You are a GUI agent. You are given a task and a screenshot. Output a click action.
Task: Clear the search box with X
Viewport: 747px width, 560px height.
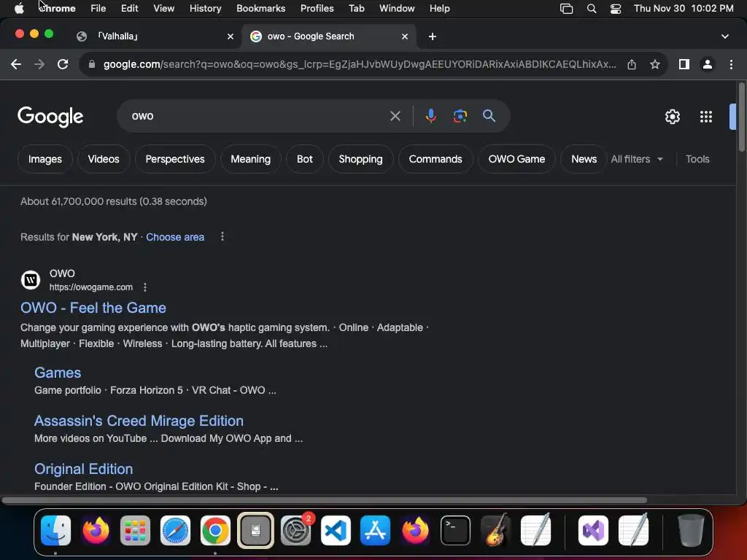(395, 116)
